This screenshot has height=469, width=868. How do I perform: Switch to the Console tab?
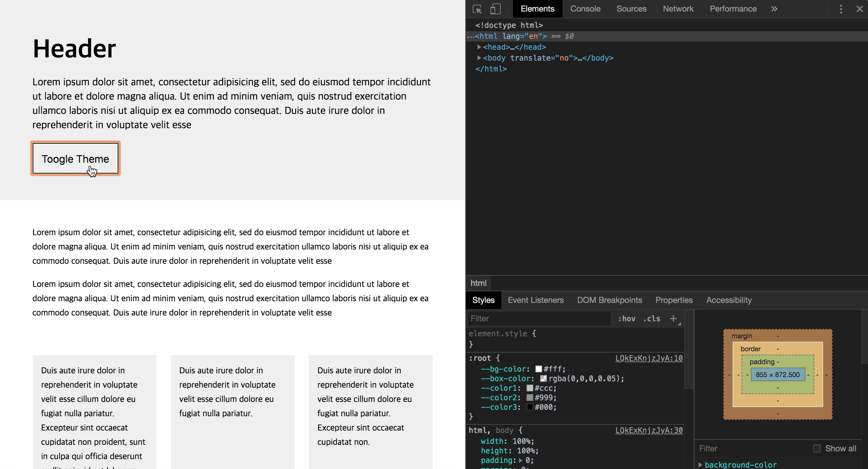[585, 9]
